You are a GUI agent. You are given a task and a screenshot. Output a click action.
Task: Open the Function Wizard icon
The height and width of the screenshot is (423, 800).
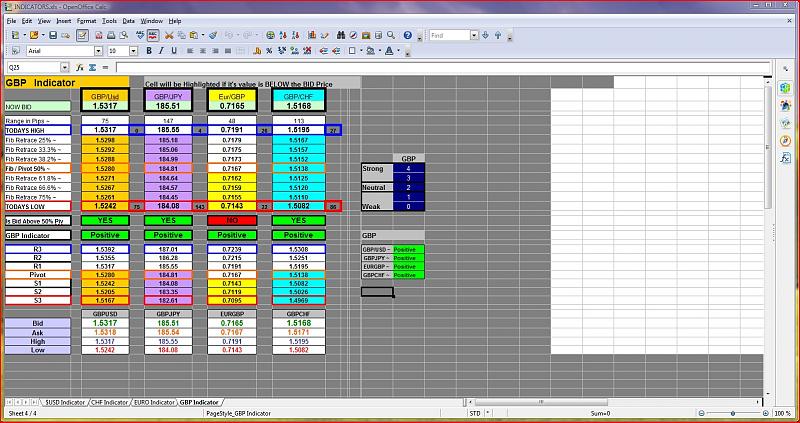click(80, 67)
